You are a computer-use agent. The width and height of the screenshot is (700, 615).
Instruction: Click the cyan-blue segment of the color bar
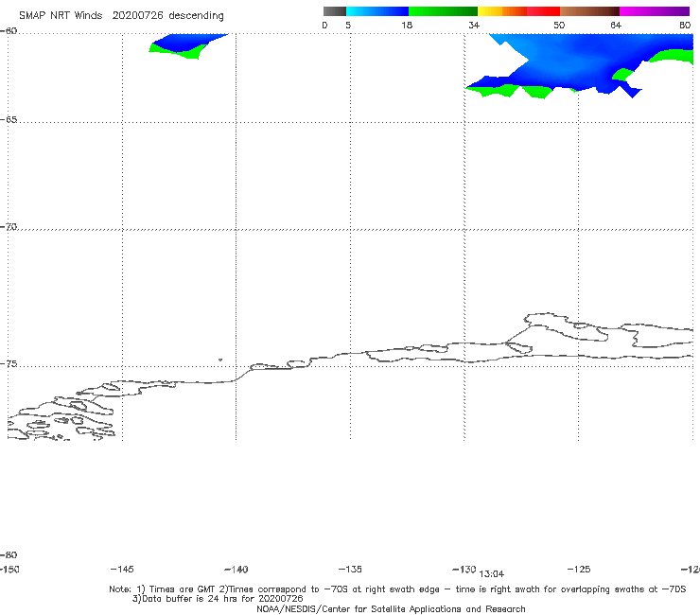(x=377, y=11)
